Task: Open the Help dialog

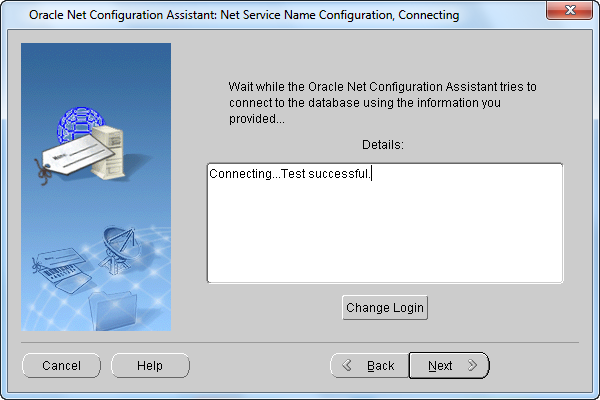Action: point(150,366)
